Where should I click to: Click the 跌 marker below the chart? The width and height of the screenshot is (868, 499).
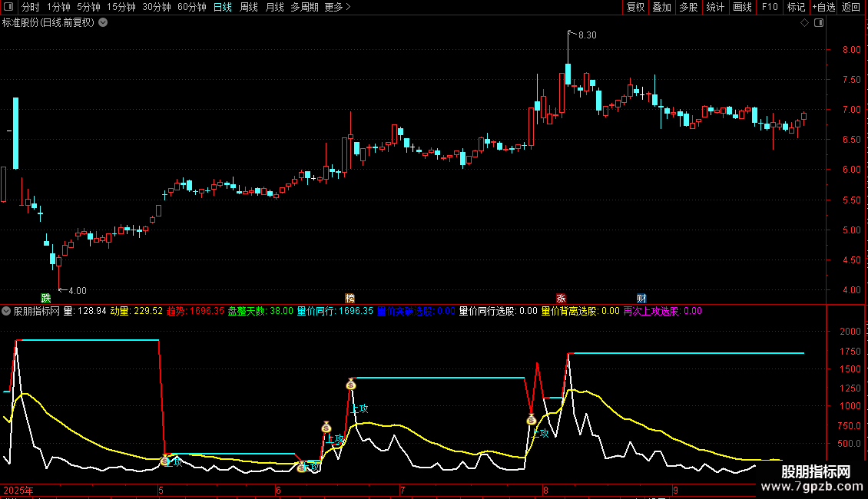[46, 298]
